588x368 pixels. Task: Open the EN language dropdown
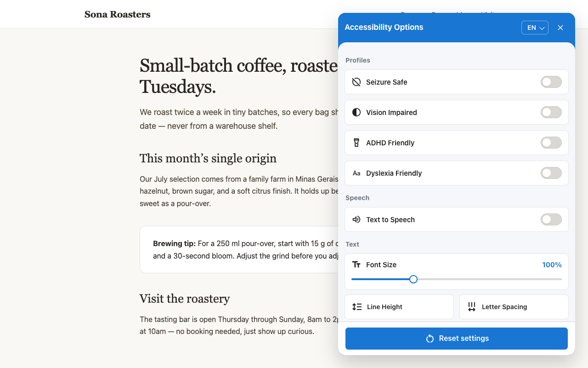pyautogui.click(x=535, y=28)
